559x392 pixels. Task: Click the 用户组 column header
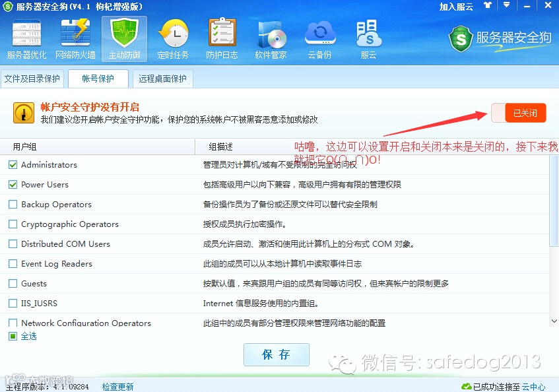coord(97,147)
